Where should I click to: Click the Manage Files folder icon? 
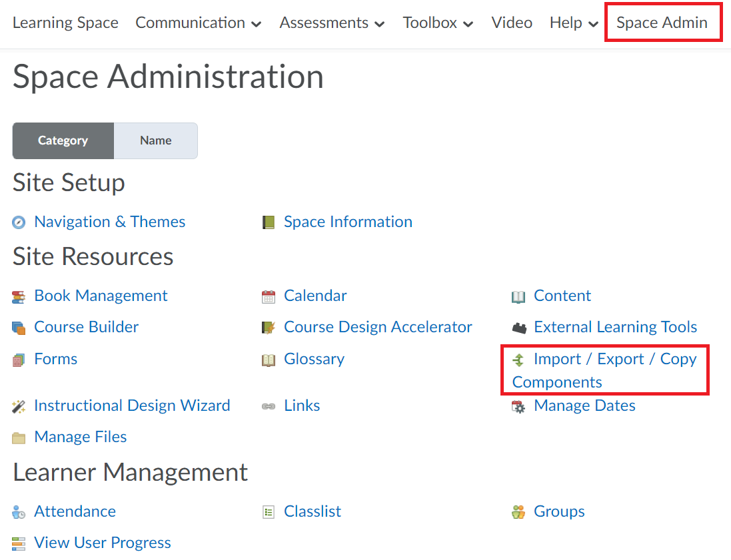(x=19, y=438)
